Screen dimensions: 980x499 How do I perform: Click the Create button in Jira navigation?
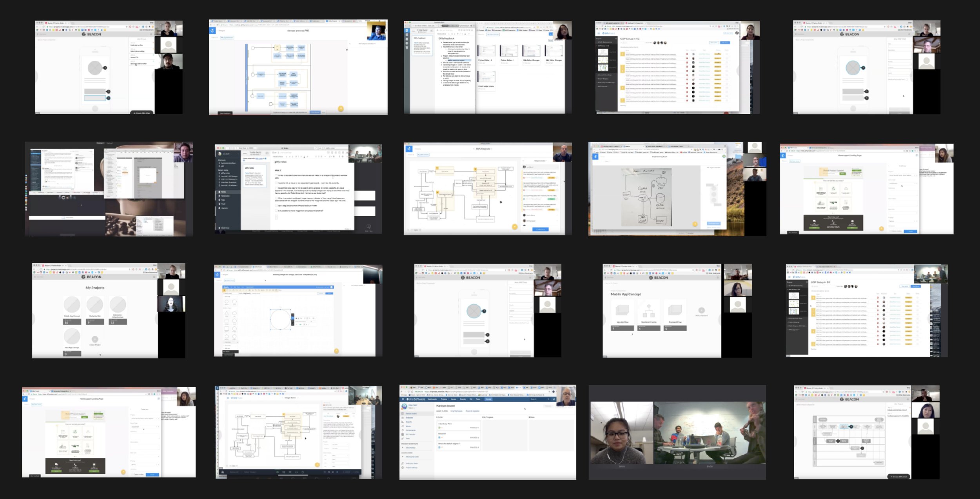point(488,399)
